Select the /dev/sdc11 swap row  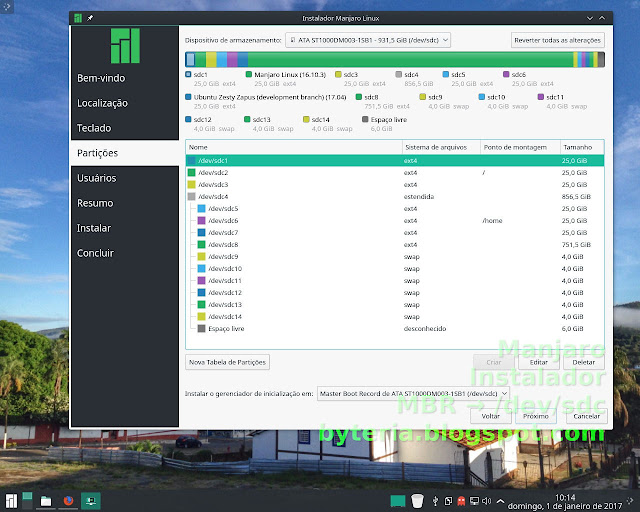[x=395, y=280]
